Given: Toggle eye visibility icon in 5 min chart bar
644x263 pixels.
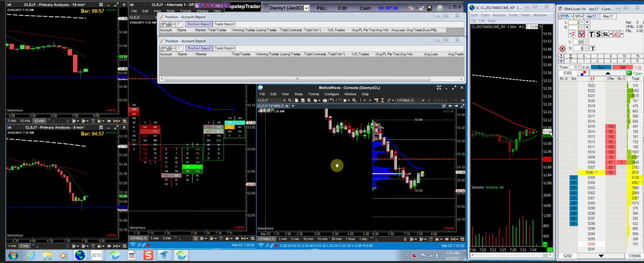Looking at the screenshot, I should tap(109, 246).
